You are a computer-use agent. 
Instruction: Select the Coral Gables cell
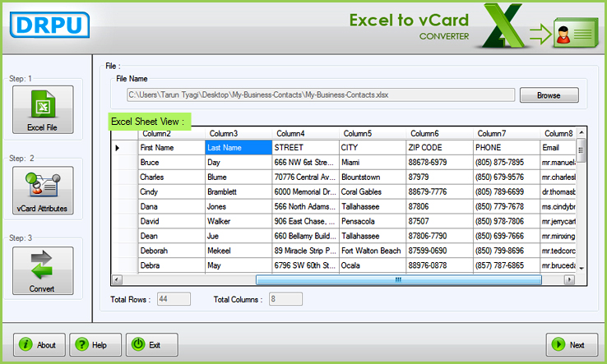point(373,192)
